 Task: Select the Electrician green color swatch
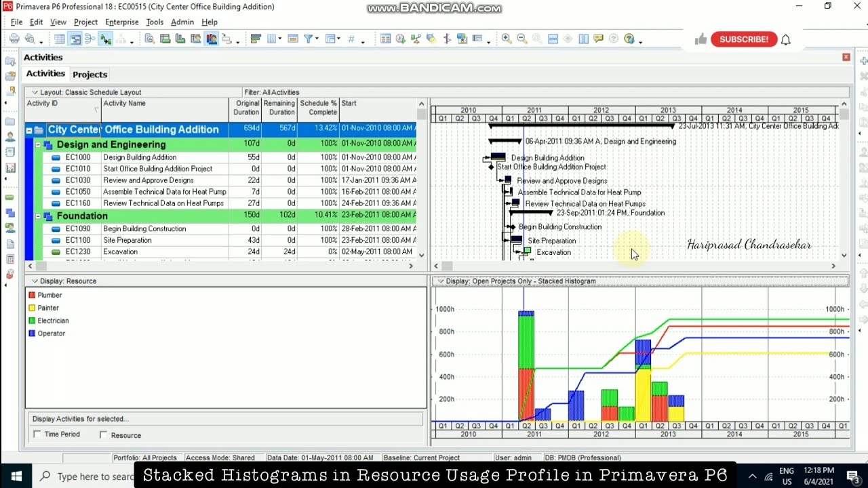point(32,321)
